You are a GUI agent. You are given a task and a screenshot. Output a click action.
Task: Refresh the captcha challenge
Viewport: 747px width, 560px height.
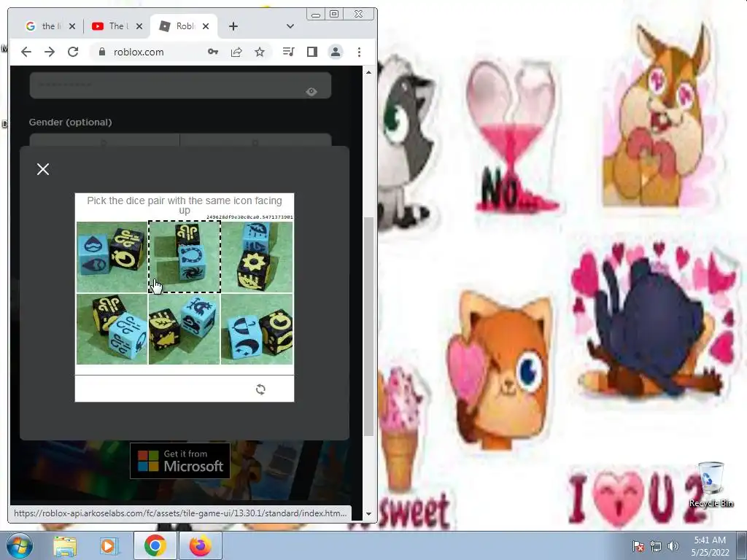260,389
